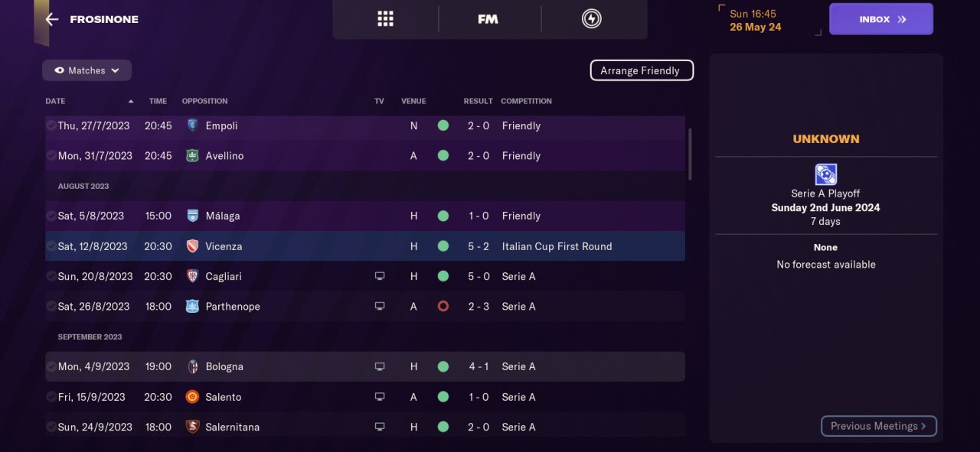Click the lightning bolt quick-action icon
Image resolution: width=980 pixels, height=452 pixels.
[x=591, y=19]
